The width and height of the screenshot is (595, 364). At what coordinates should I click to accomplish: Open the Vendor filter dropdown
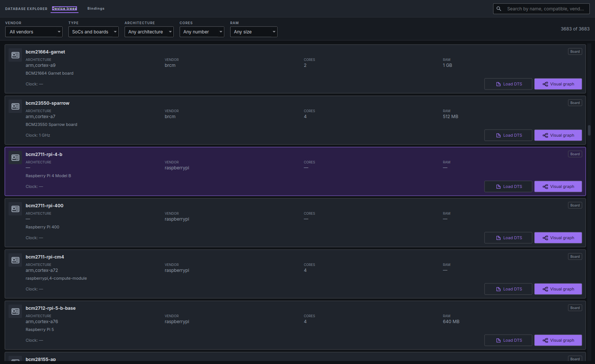[34, 32]
